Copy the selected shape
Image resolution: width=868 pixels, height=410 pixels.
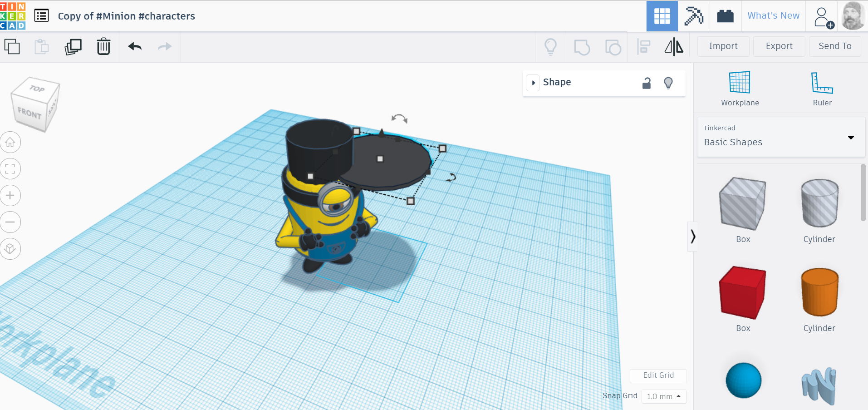(12, 46)
